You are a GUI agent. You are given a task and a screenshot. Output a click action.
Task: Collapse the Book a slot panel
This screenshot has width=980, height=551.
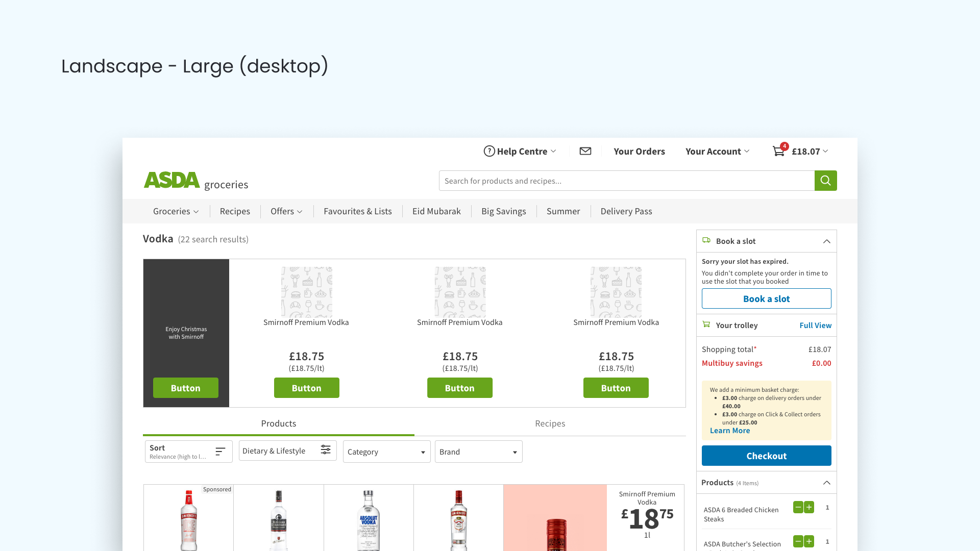[x=826, y=241]
